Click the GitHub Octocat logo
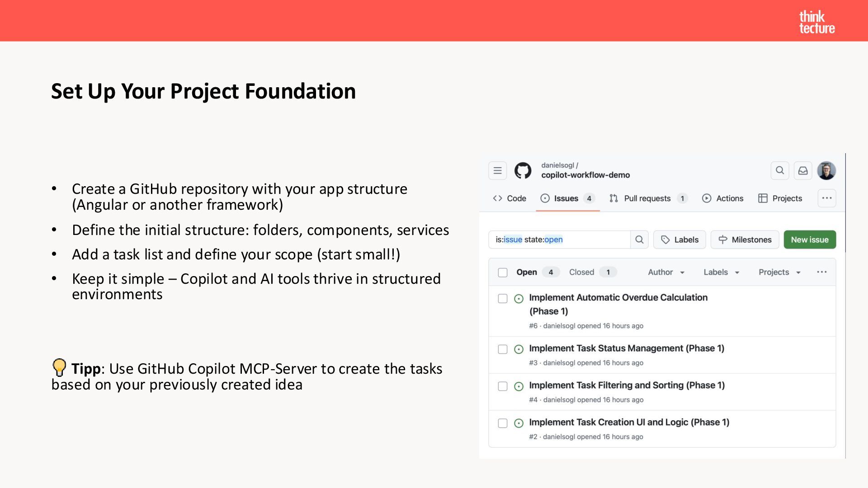Viewport: 868px width, 488px height. click(x=523, y=171)
